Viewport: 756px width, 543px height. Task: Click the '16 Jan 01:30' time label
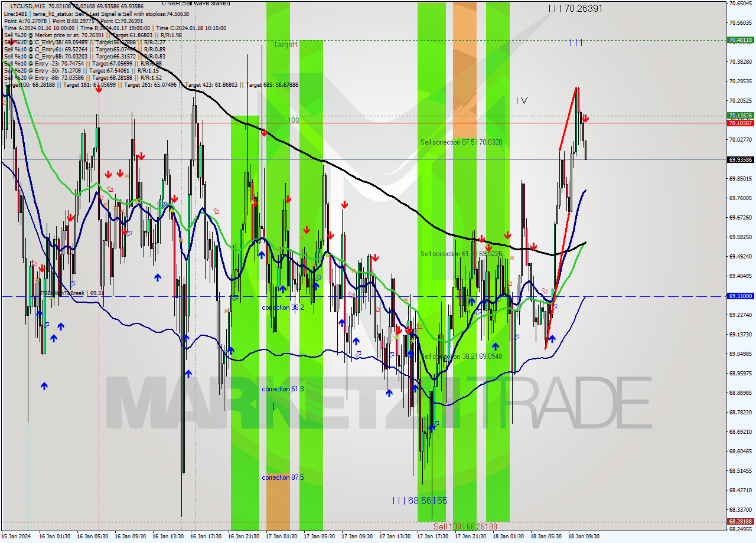coord(54,537)
